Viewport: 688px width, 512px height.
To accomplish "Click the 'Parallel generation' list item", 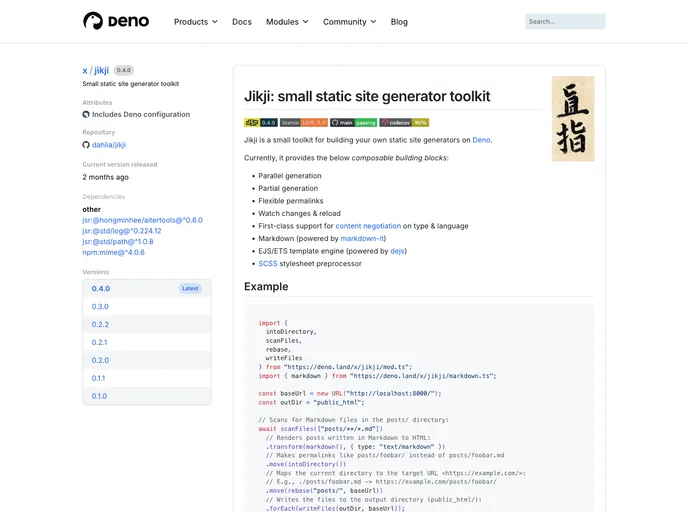I will click(290, 176).
